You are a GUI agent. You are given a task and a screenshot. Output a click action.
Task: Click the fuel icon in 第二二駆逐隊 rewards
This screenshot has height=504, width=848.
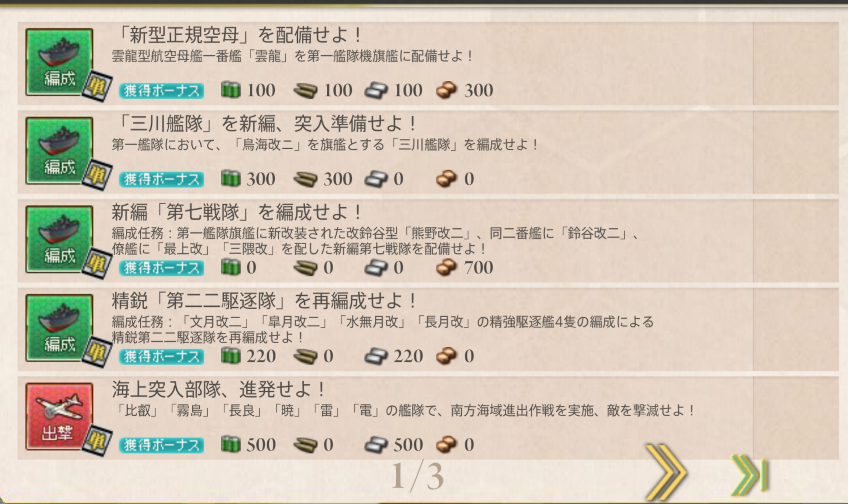231,356
